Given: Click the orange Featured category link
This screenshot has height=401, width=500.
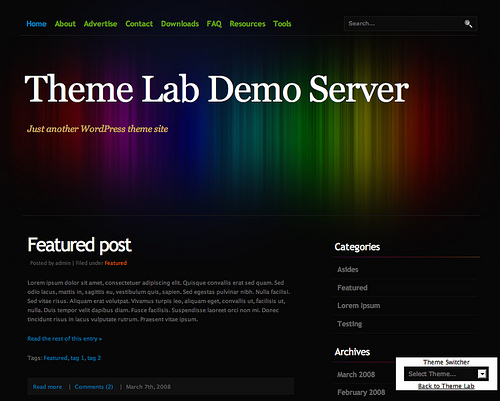Looking at the screenshot, I should 116,263.
